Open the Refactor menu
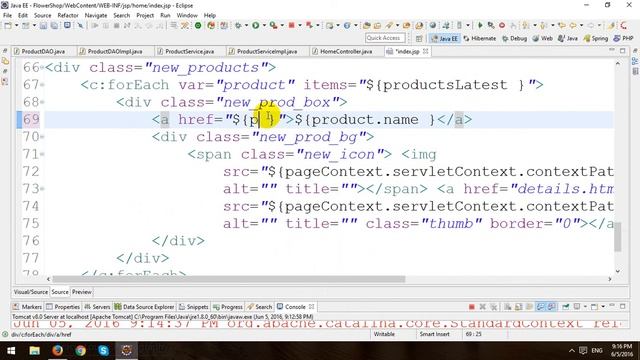Image resolution: width=640 pixels, height=360 pixels. [x=68, y=15]
